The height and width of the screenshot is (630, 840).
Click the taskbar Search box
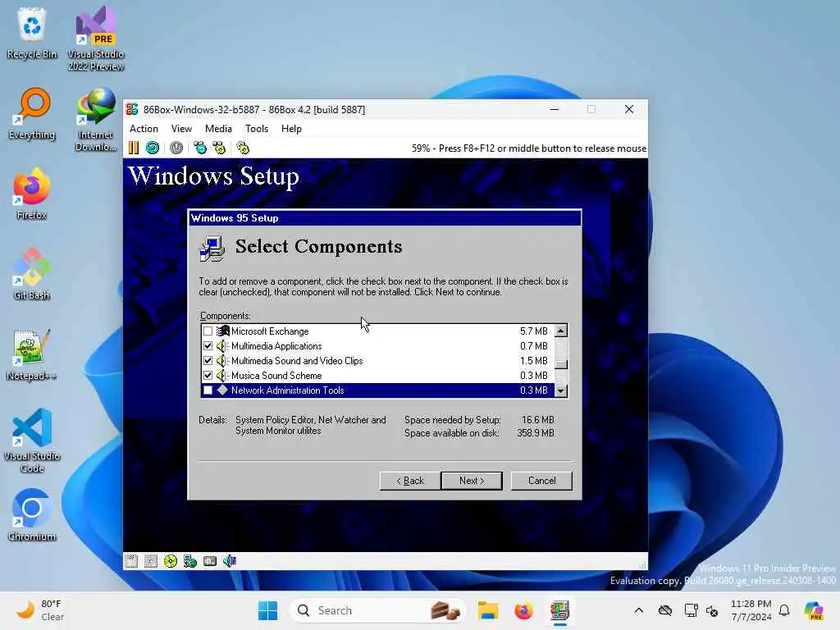click(377, 610)
